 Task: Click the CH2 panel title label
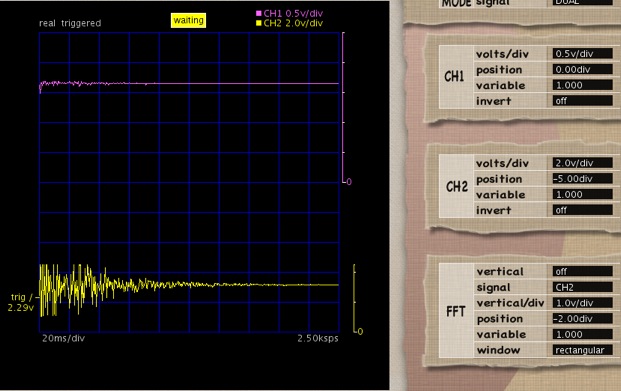click(x=457, y=186)
